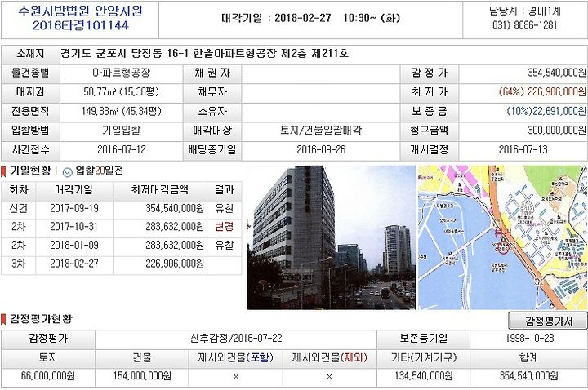The height and width of the screenshot is (390, 588).
Task: Click deposit amount (10%)22,691,000원
Action: click(x=546, y=111)
